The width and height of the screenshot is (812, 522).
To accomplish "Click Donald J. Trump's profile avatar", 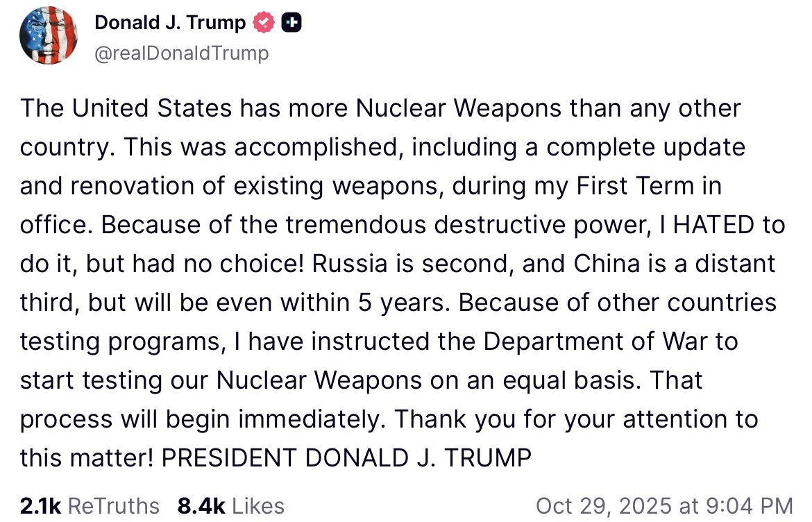I will click(x=48, y=35).
